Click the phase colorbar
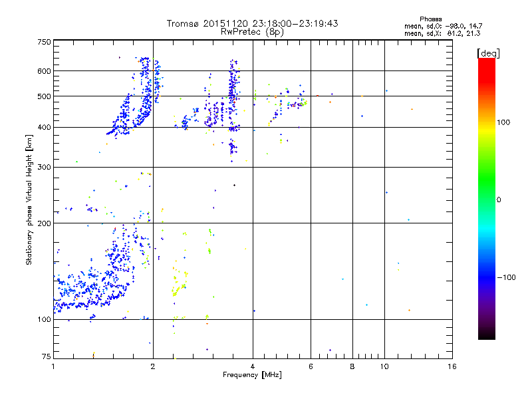Image resolution: width=532 pixels, height=399 pixels. (487, 198)
